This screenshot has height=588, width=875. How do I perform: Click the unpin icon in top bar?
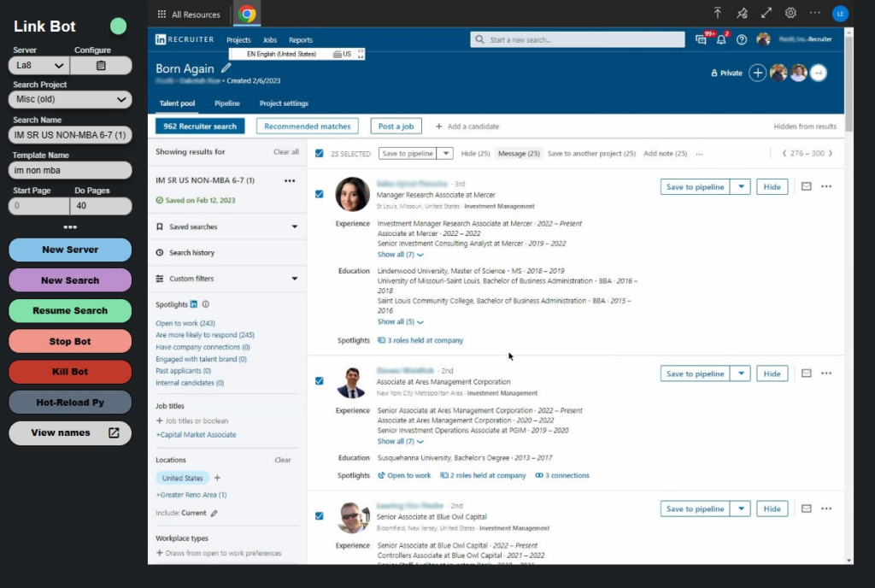742,14
